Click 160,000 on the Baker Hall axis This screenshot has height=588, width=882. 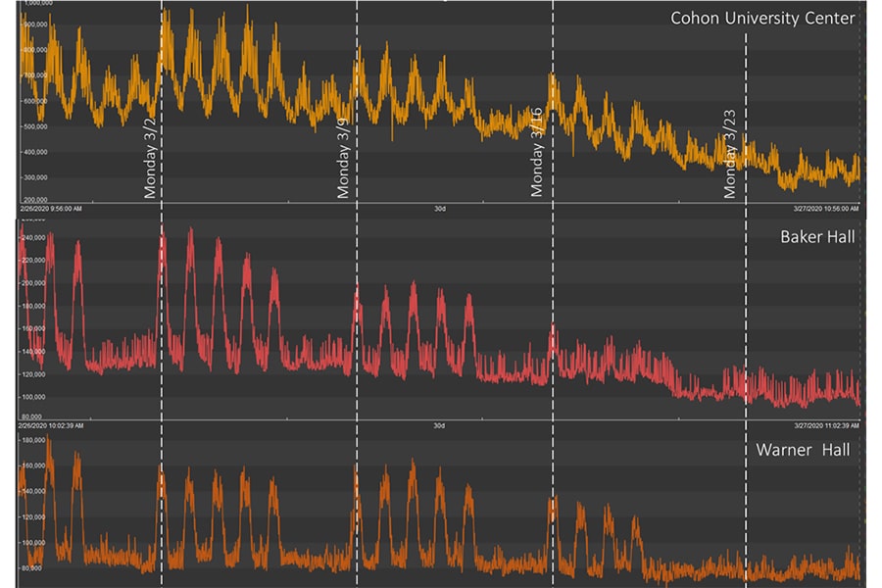tap(33, 328)
